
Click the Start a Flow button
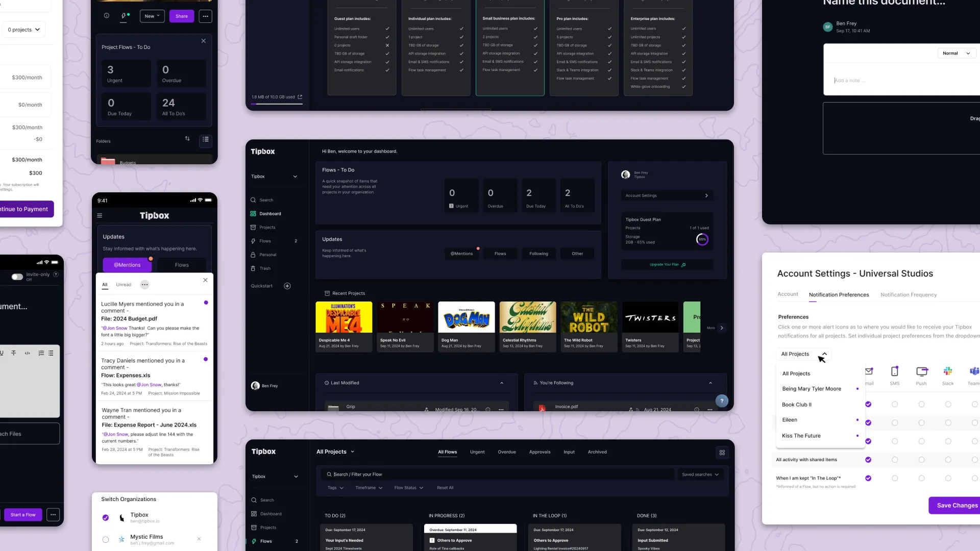[x=23, y=515]
